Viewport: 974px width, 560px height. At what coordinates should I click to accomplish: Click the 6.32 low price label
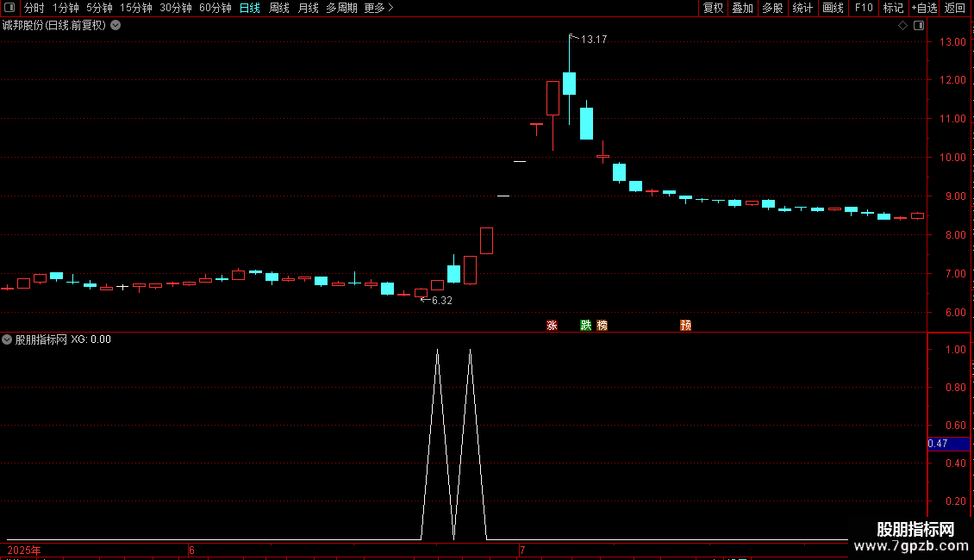coord(441,301)
